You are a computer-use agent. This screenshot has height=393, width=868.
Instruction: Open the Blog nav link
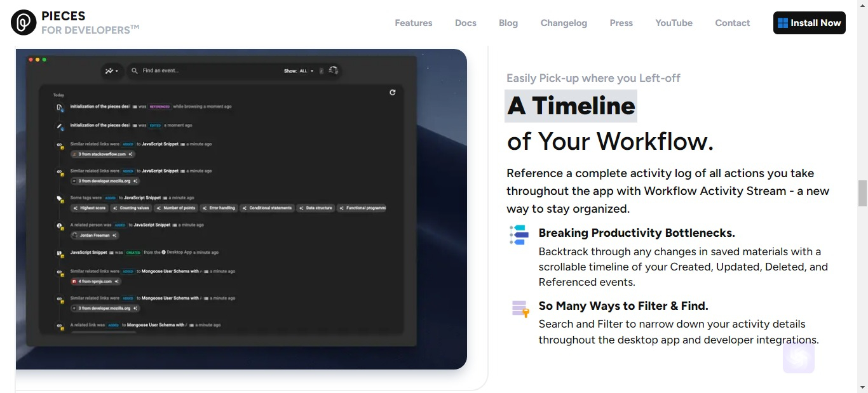(508, 23)
